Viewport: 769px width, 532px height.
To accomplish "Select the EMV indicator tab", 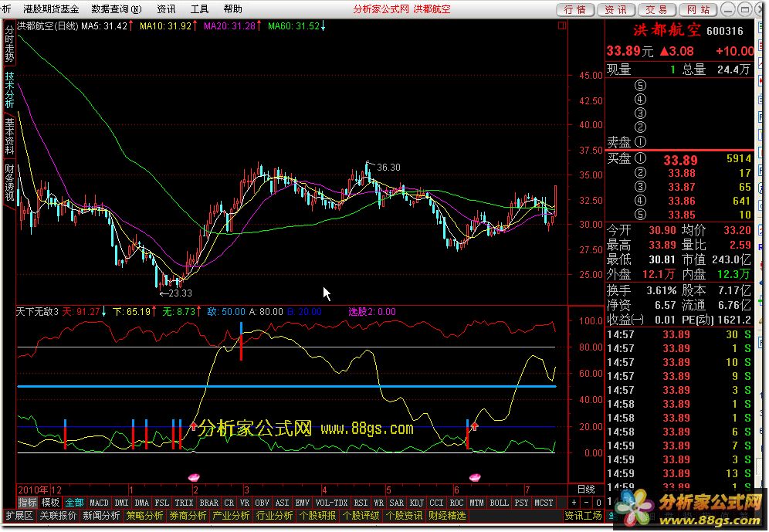I will click(x=303, y=503).
